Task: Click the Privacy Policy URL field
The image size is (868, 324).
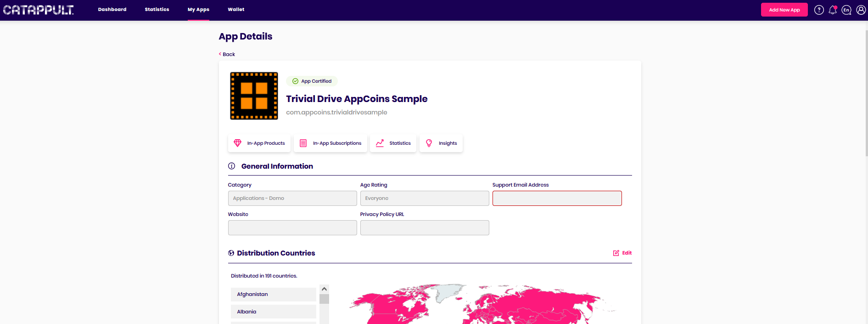Action: click(425, 227)
